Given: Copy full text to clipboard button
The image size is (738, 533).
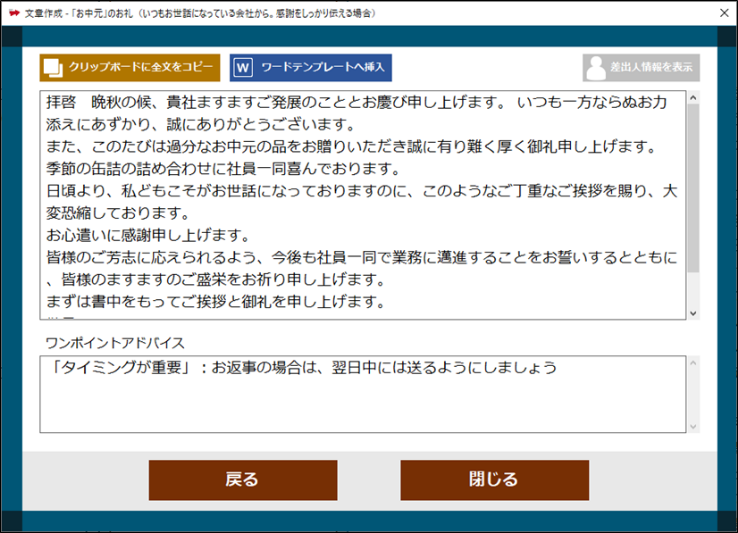Looking at the screenshot, I should tap(130, 68).
